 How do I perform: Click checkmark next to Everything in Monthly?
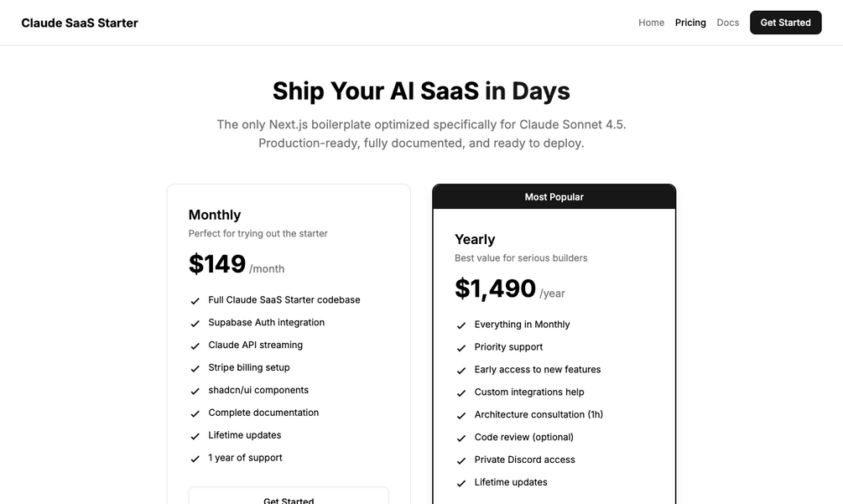click(x=461, y=325)
